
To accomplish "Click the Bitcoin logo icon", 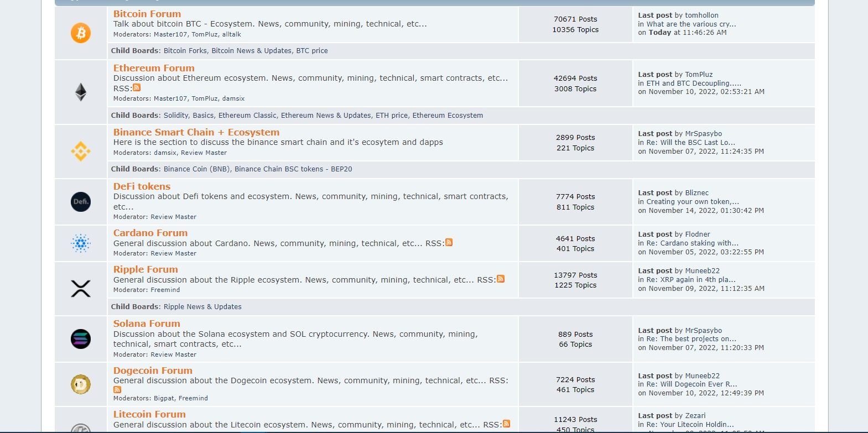I will pos(81,33).
